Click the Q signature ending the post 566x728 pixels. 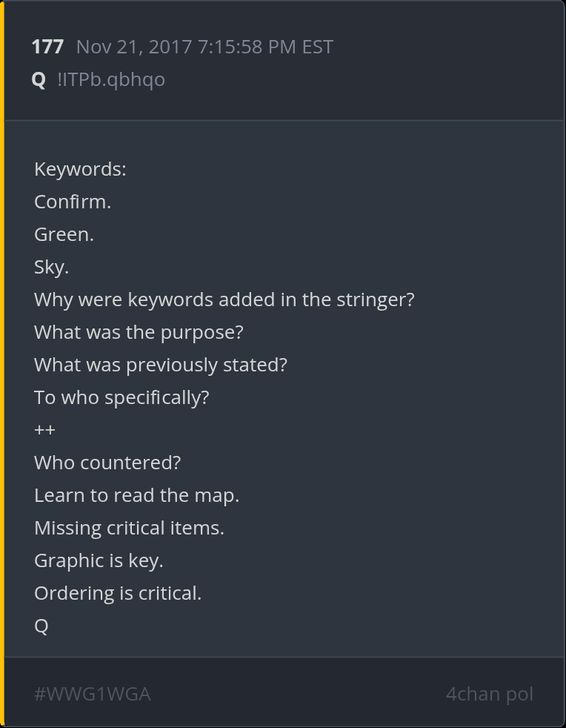(41, 626)
